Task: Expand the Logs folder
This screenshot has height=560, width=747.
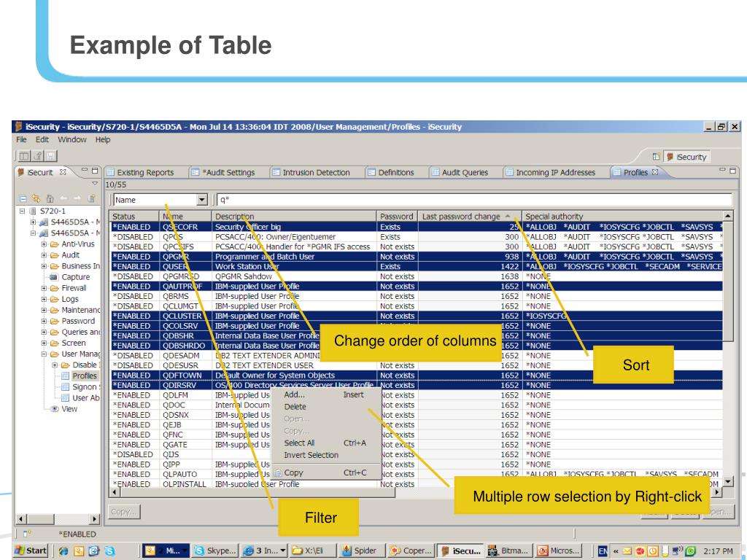Action: pyautogui.click(x=44, y=299)
